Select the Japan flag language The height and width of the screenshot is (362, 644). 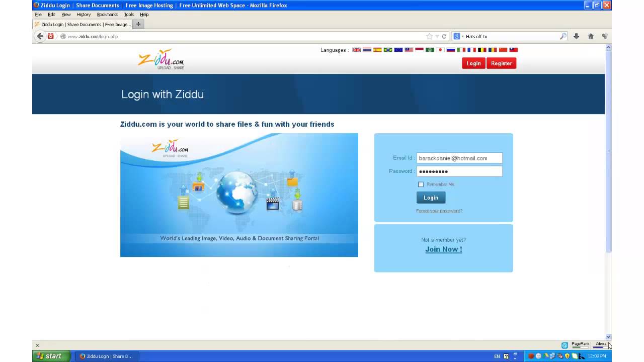click(440, 50)
